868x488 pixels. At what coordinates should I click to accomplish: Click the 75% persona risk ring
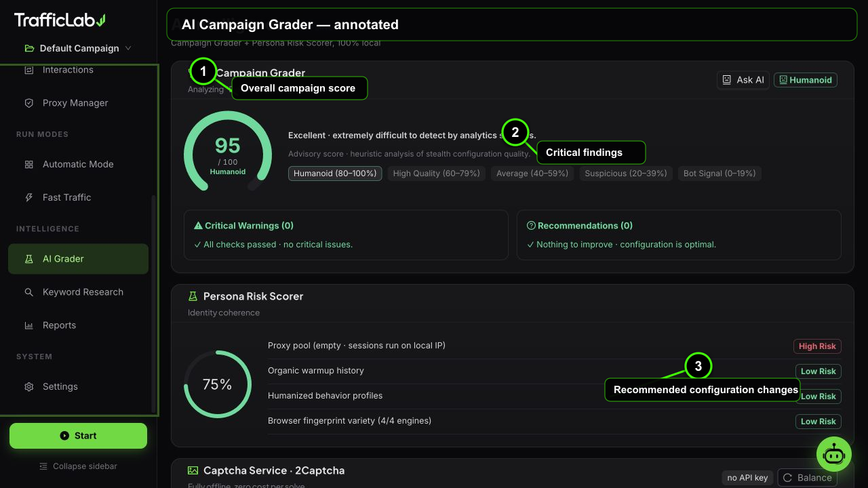218,384
